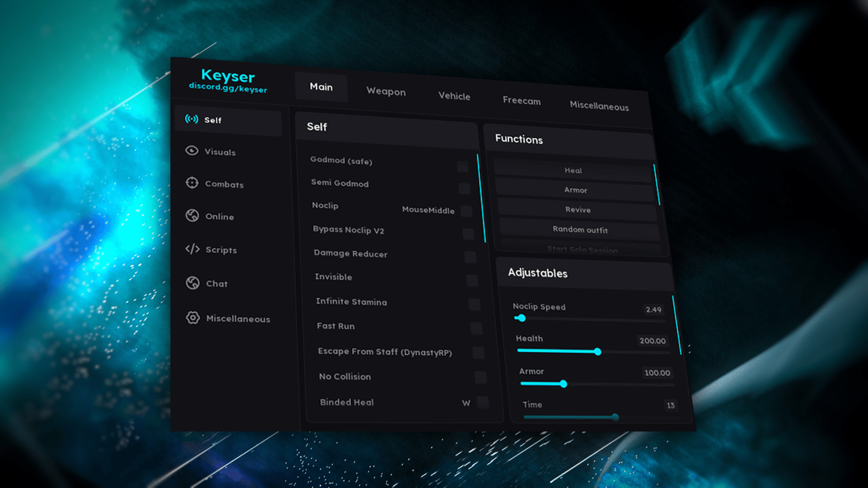The width and height of the screenshot is (868, 488).
Task: Click the Combats crosshair icon
Action: tap(192, 183)
